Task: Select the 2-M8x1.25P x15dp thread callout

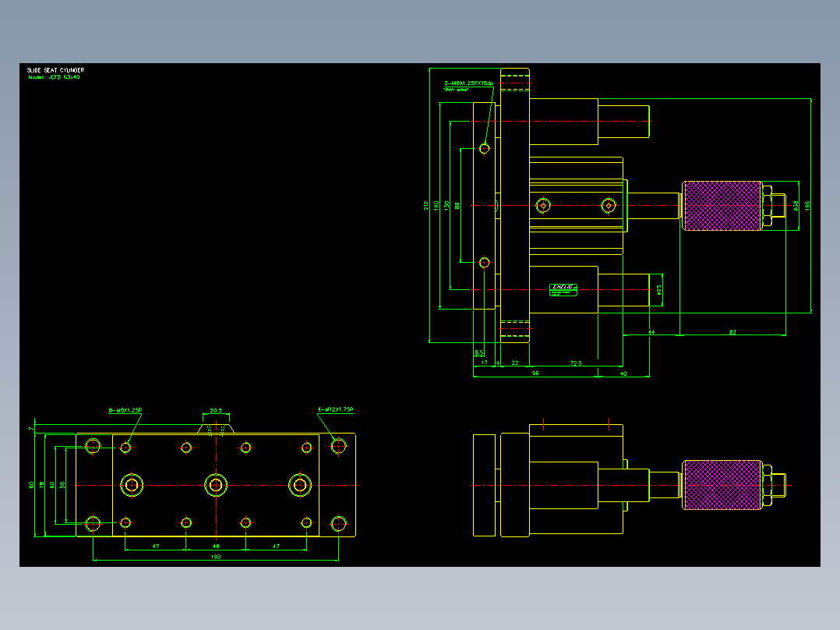Action: [x=469, y=83]
